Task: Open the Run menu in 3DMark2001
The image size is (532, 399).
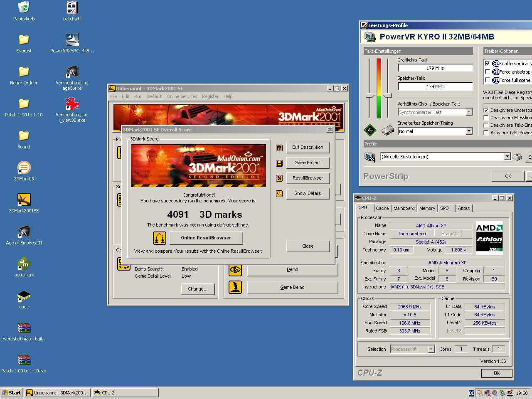Action: (x=138, y=96)
